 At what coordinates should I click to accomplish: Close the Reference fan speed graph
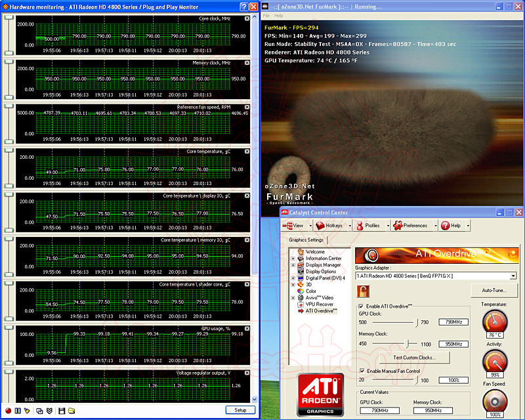[247, 107]
